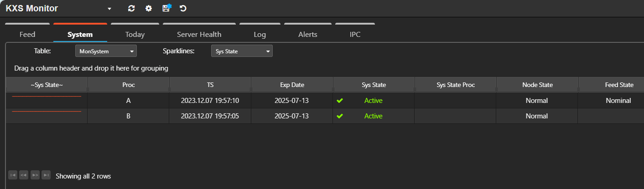The width and height of the screenshot is (644, 189).
Task: Click the Sys State column header
Action: point(374,85)
